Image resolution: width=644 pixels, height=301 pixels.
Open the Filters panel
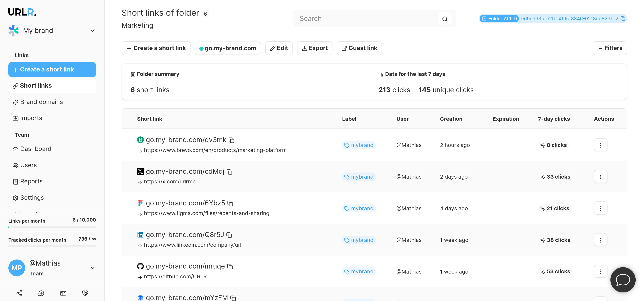click(609, 48)
